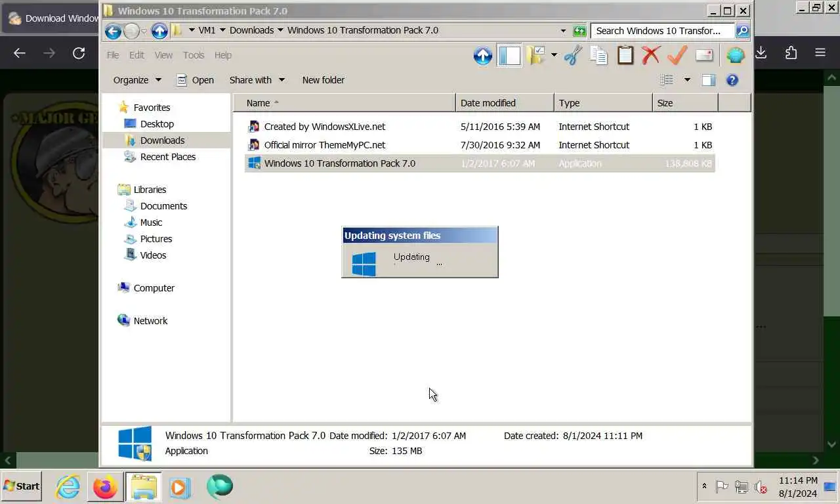Toggle the navigation pane toolbar icon
The width and height of the screenshot is (840, 504).
(x=509, y=56)
